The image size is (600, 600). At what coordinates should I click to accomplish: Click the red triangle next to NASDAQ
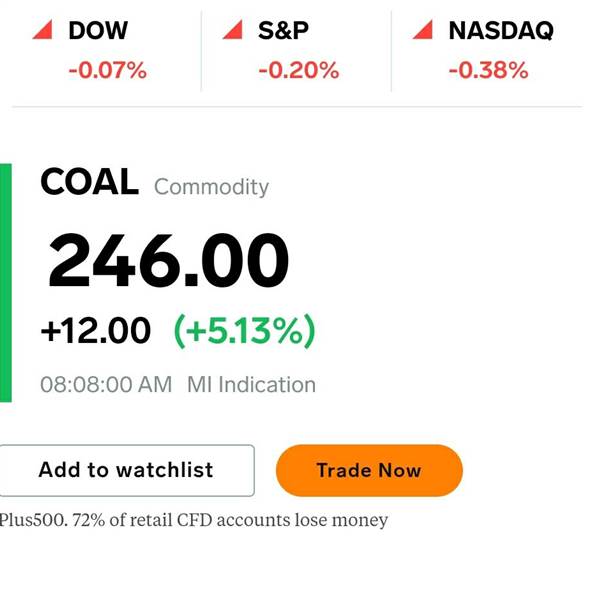(423, 29)
